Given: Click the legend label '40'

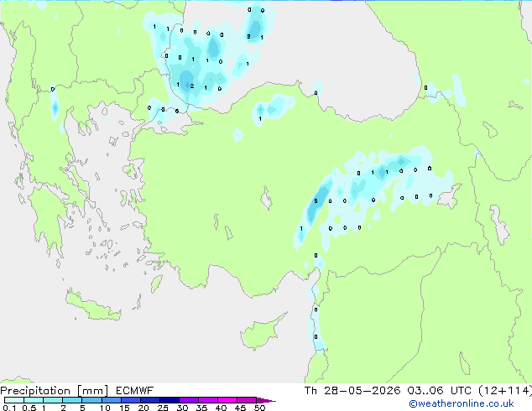Looking at the screenshot, I should 221,408.
